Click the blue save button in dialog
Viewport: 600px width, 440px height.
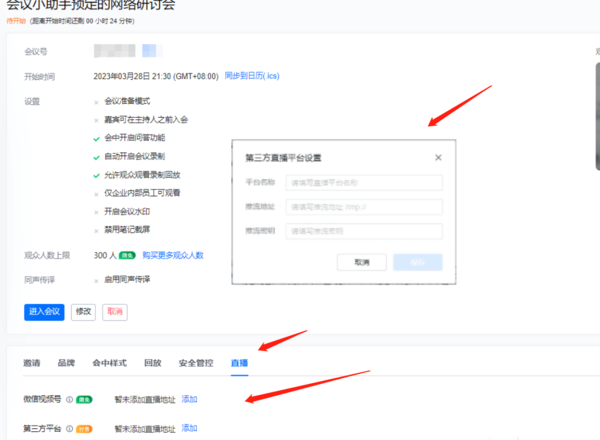pyautogui.click(x=417, y=262)
